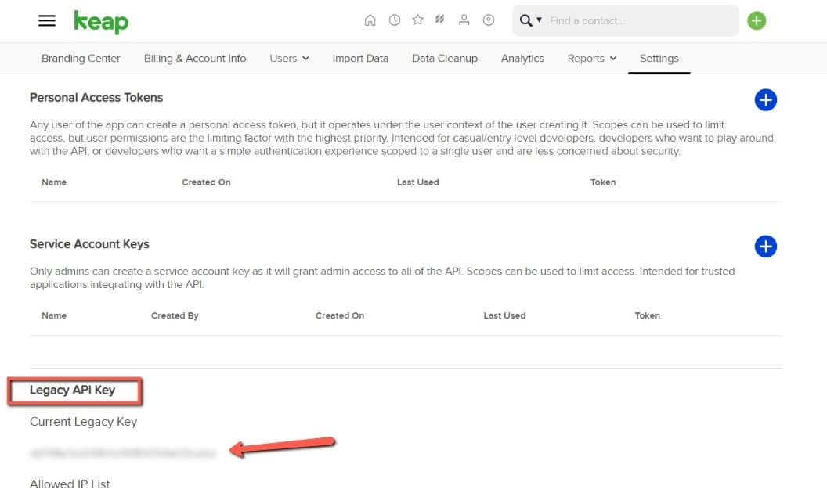Open the Data Cleanup tab
This screenshot has height=504, width=827.
click(445, 58)
